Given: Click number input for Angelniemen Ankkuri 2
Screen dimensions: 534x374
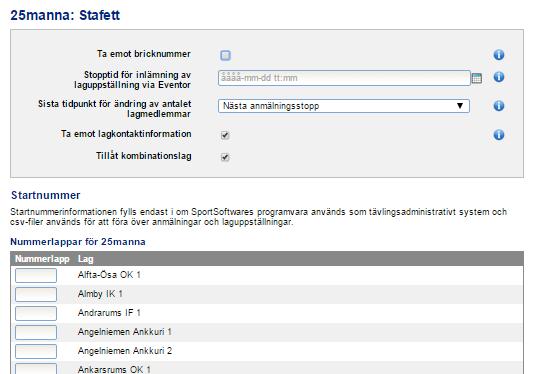Looking at the screenshot, I should click(x=36, y=352).
